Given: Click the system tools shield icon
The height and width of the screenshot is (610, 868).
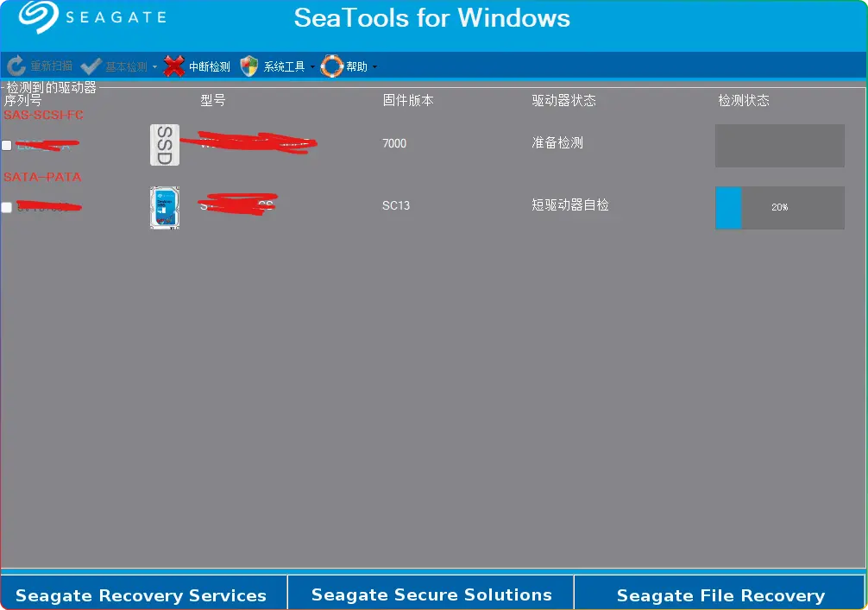Looking at the screenshot, I should pos(249,66).
